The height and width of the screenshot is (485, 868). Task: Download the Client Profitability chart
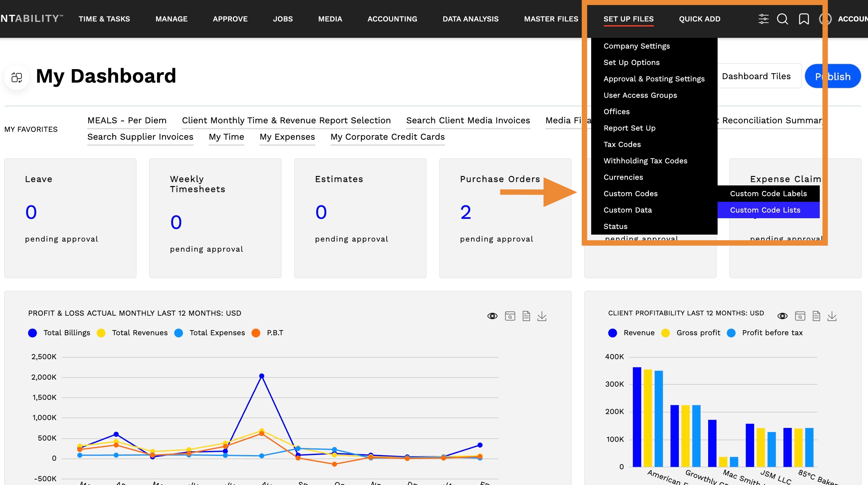pyautogui.click(x=832, y=316)
